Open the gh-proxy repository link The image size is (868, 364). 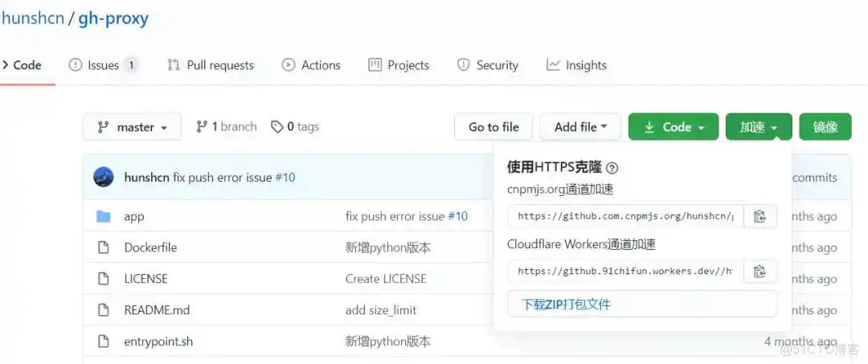pyautogui.click(x=113, y=18)
